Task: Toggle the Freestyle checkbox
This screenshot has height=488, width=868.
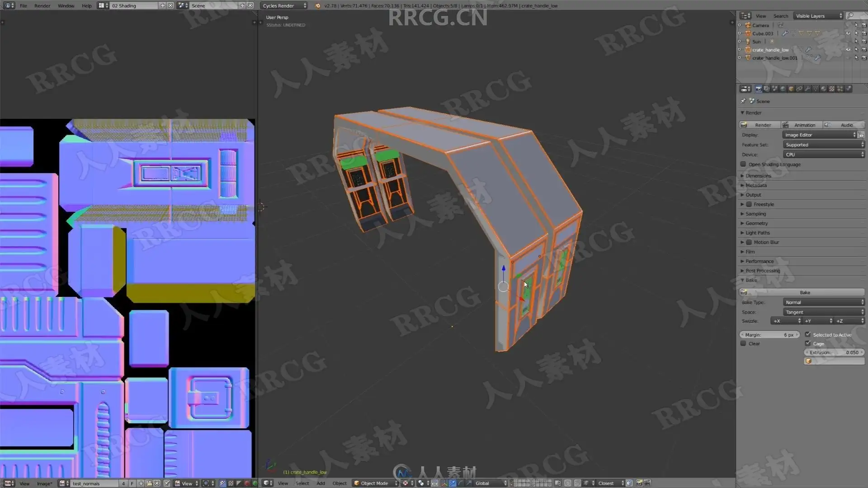Action: (x=749, y=204)
